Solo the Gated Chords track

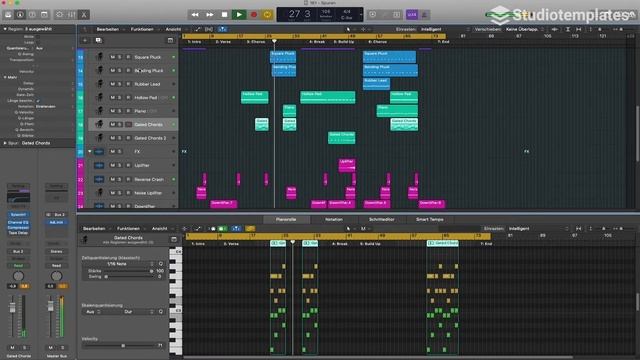tap(120, 124)
